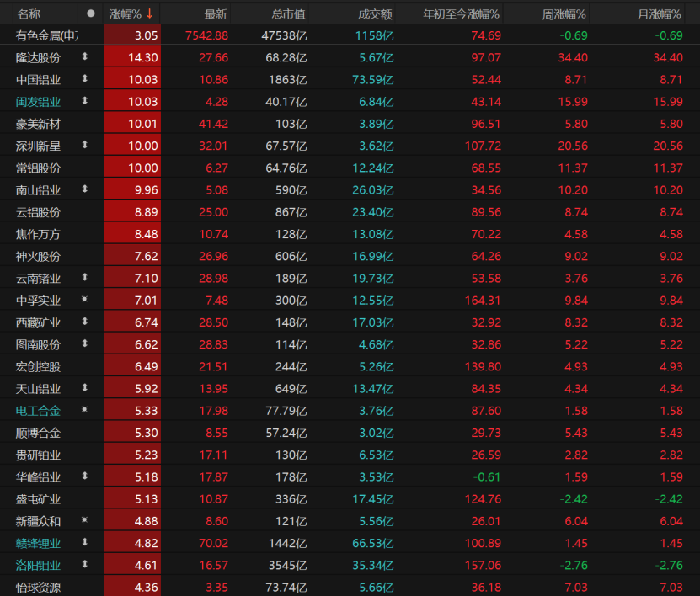Screen dimensions: 700x596
Task: Sort by the 最新 column header
Action: (x=216, y=14)
